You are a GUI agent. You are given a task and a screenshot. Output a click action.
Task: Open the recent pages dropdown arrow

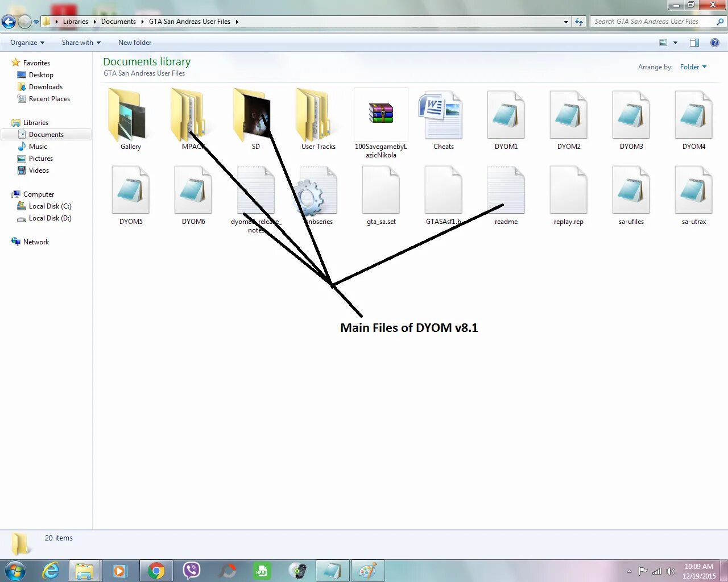pos(36,22)
